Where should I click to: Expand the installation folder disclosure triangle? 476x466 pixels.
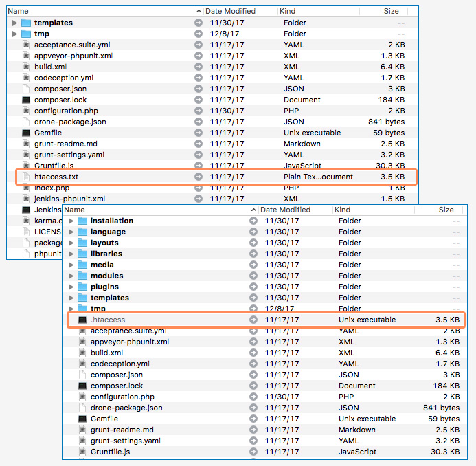71,221
